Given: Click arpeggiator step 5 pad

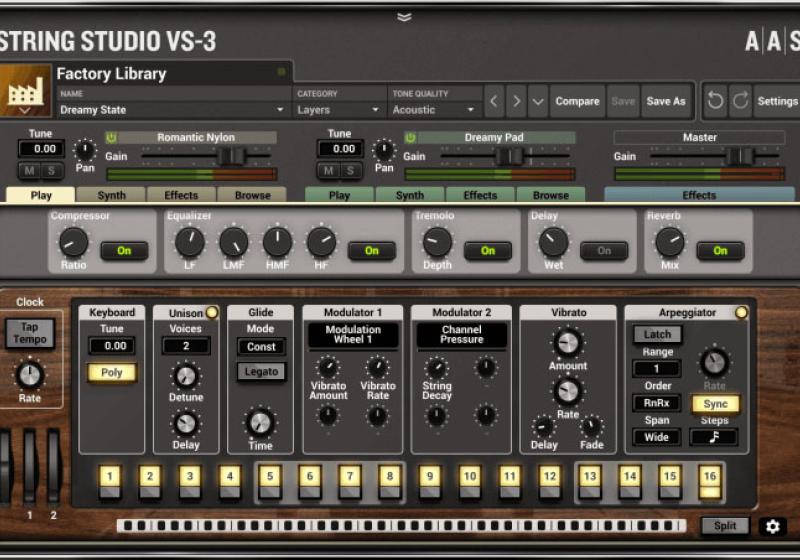Looking at the screenshot, I should [269, 477].
